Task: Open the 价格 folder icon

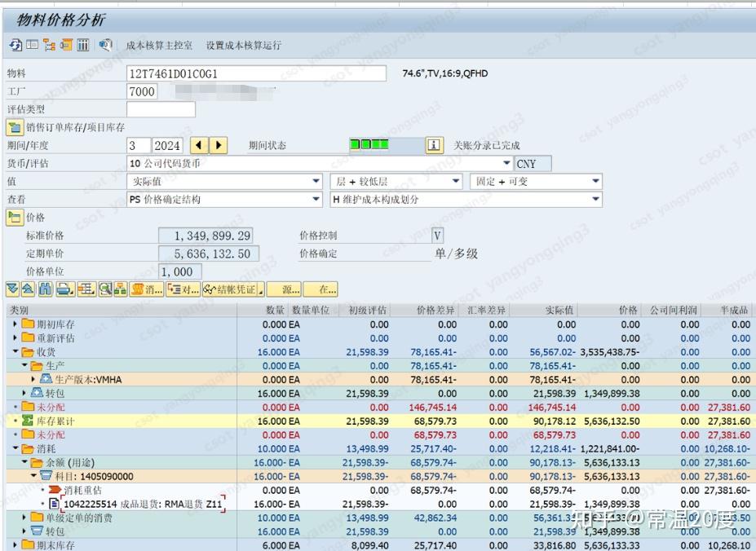Action: point(11,217)
